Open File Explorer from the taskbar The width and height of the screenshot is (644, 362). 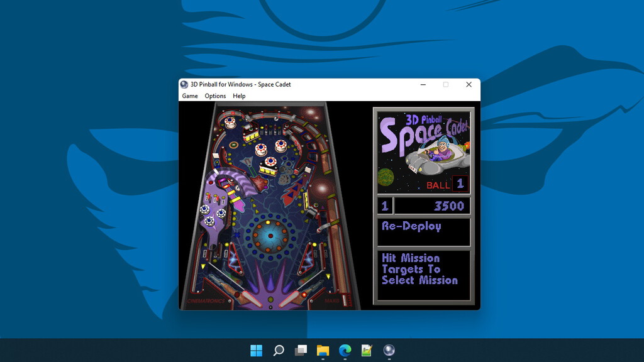(x=323, y=350)
